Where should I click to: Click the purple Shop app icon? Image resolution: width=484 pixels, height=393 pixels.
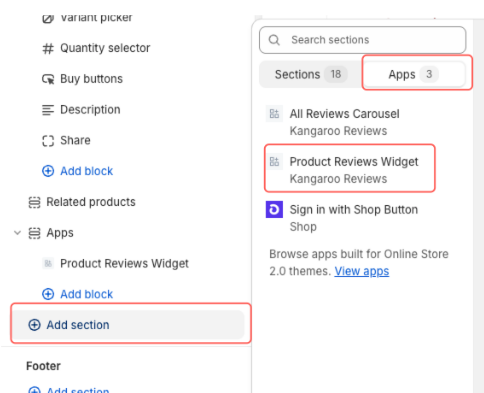pos(274,209)
